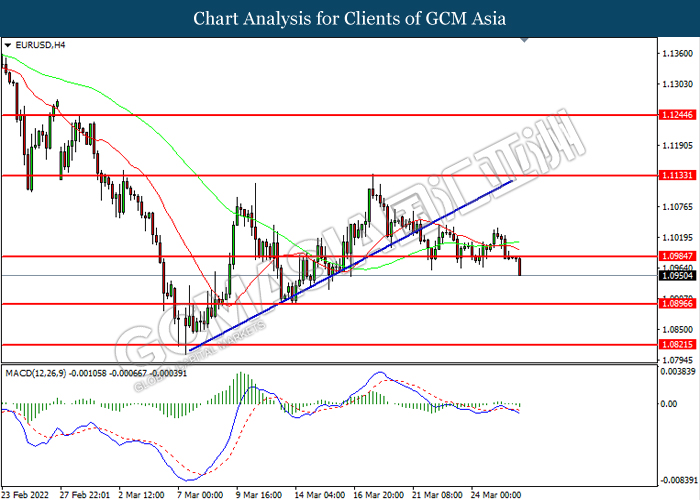Select the horizontal support line at 1.08215

click(x=330, y=344)
